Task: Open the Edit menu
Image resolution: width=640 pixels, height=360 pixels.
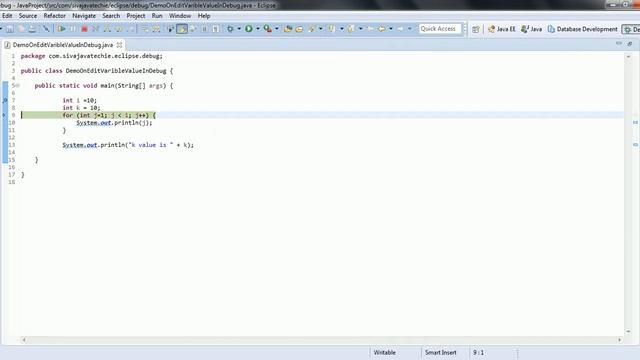Action: (x=7, y=16)
